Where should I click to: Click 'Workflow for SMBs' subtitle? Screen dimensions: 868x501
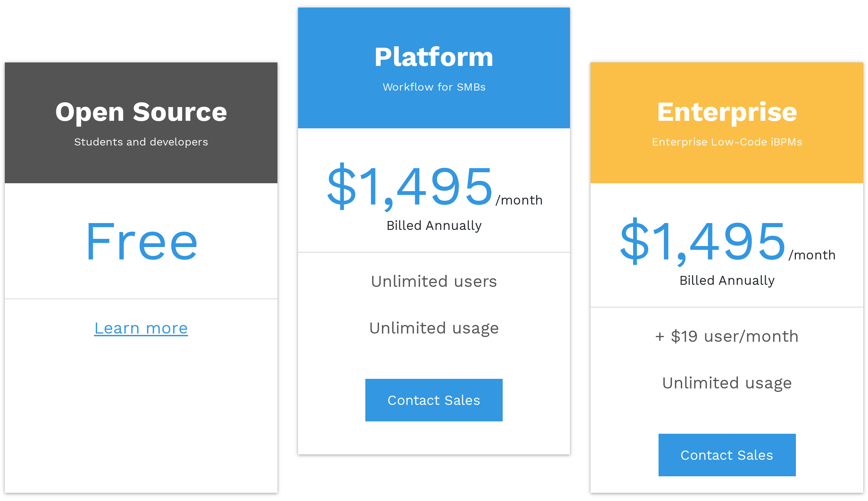(433, 87)
